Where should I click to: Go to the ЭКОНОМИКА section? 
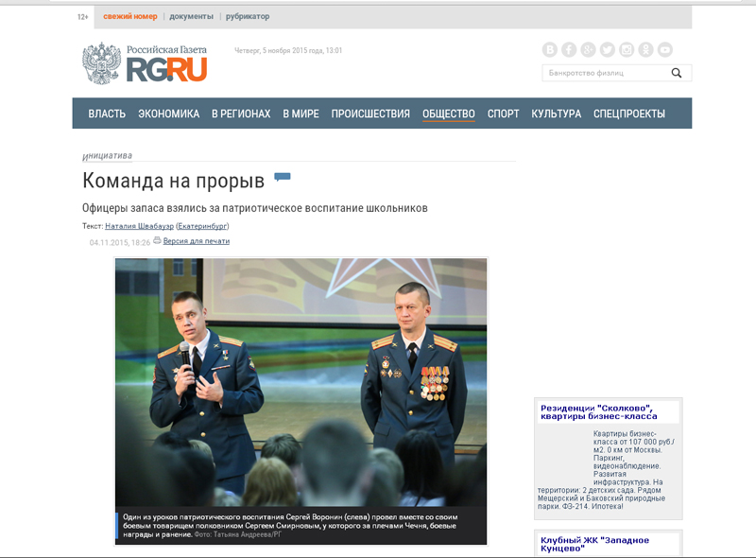[x=169, y=113]
